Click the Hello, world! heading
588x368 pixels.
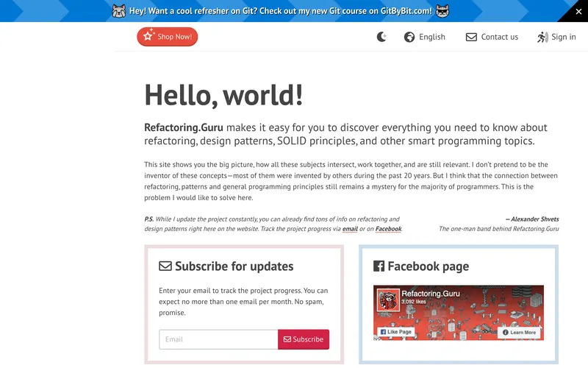(223, 96)
